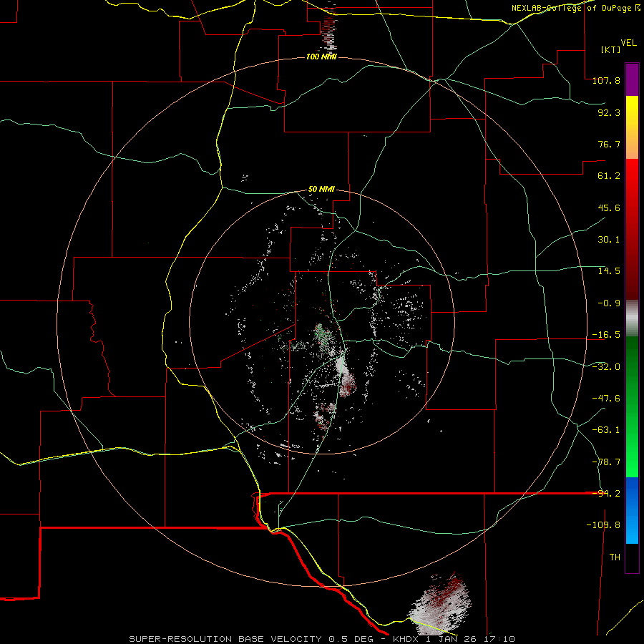Click the 50 NMI range ring label

(x=321, y=190)
